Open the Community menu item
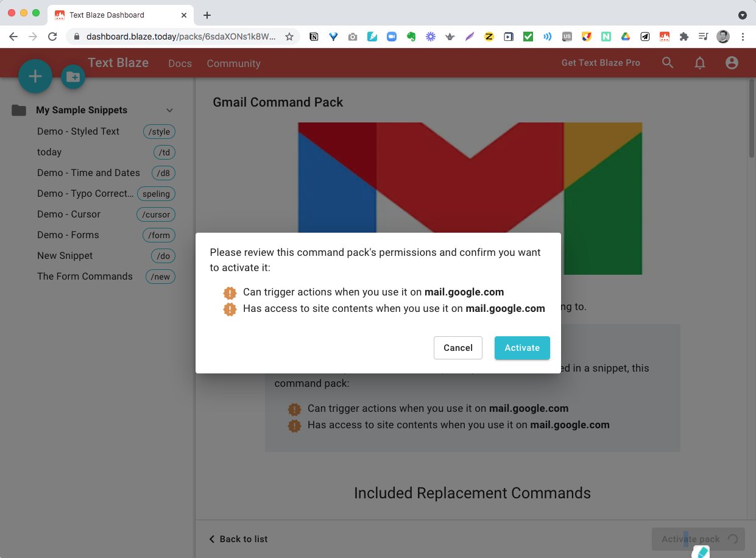 233,63
